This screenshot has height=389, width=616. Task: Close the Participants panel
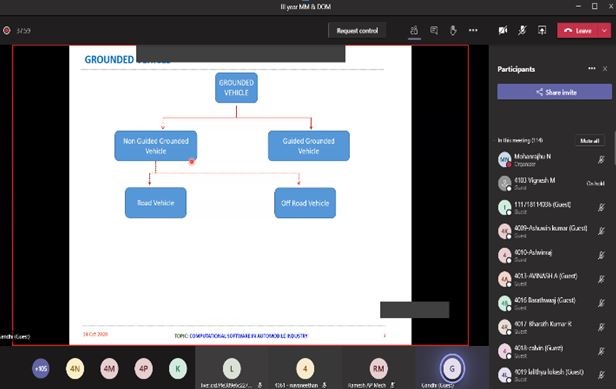click(605, 69)
